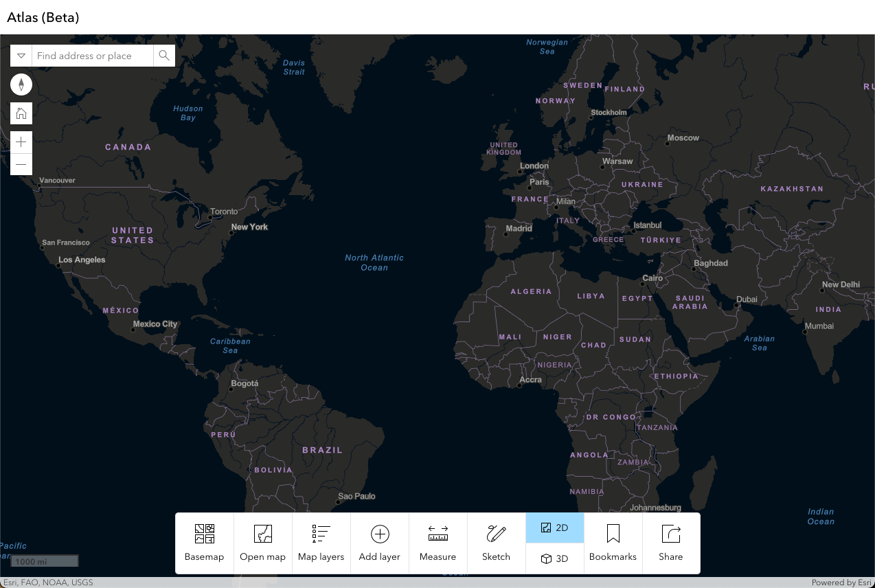
Task: Click the Add layer button
Action: 380,543
